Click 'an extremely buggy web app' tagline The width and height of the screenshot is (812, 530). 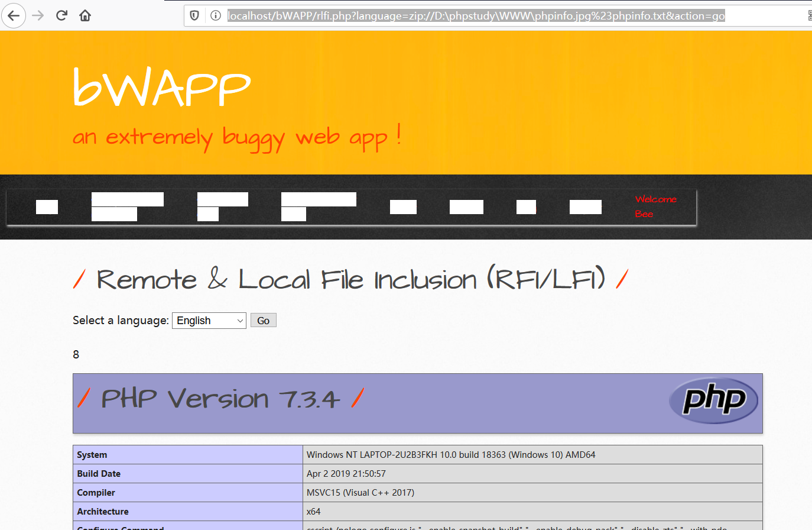click(x=237, y=138)
